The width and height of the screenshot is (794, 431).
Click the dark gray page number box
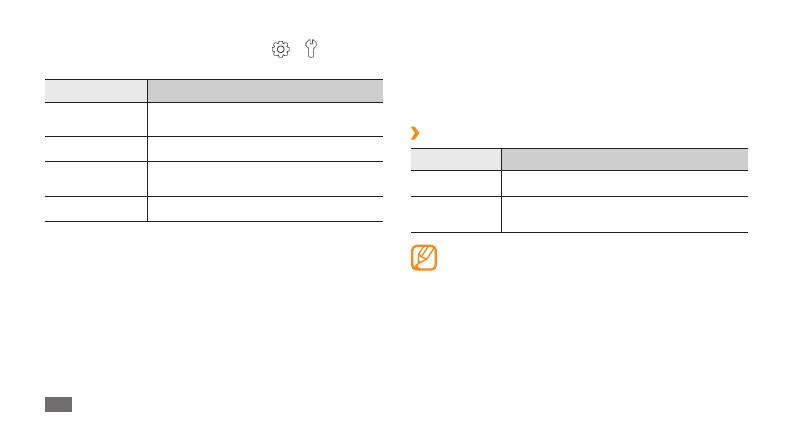(x=58, y=403)
